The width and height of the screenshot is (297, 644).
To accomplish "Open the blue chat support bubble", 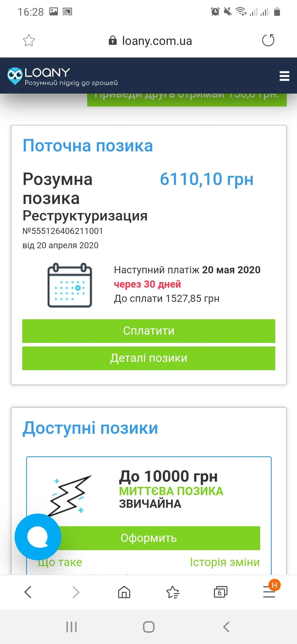I will click(x=38, y=537).
